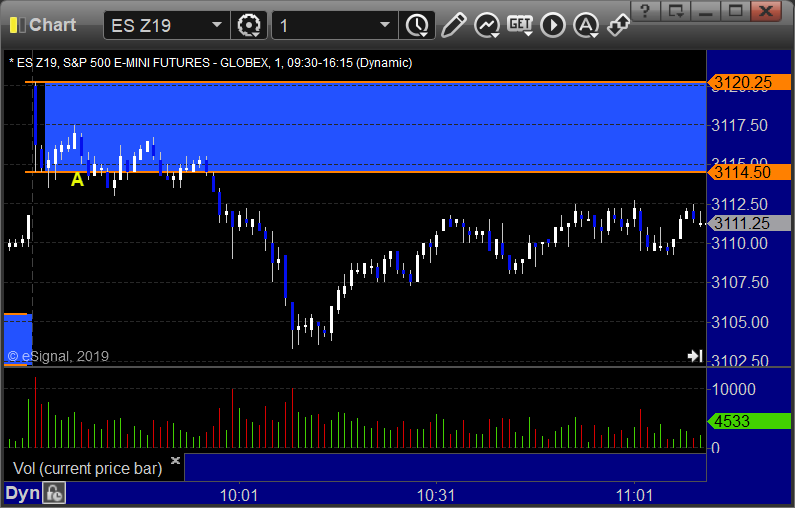Click the upper orange line at 3120.25
Viewport: 795px width, 508px height.
[x=365, y=82]
